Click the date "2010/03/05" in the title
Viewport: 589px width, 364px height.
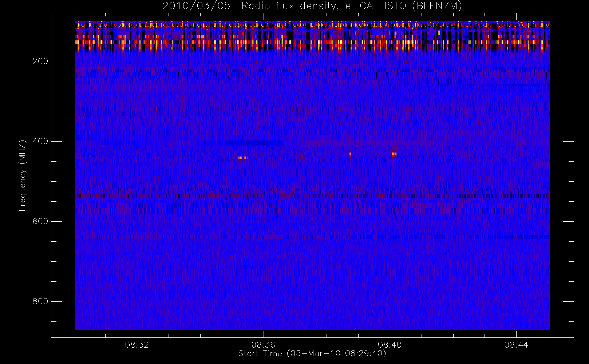coord(197,6)
